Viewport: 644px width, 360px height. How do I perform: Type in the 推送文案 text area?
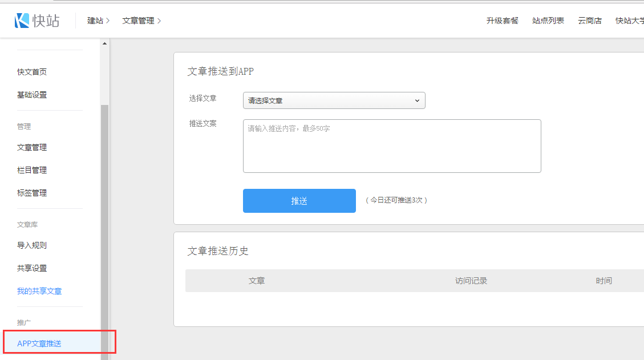coord(391,146)
